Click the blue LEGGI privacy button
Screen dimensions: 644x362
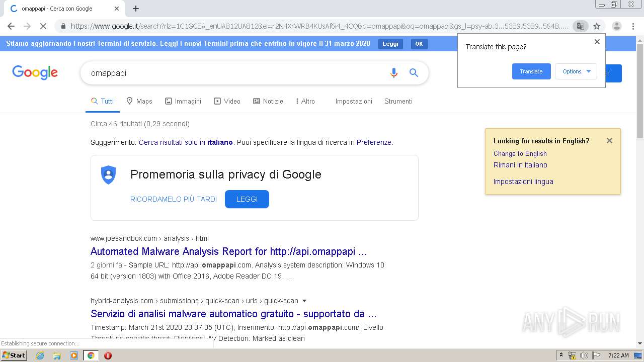pos(247,199)
